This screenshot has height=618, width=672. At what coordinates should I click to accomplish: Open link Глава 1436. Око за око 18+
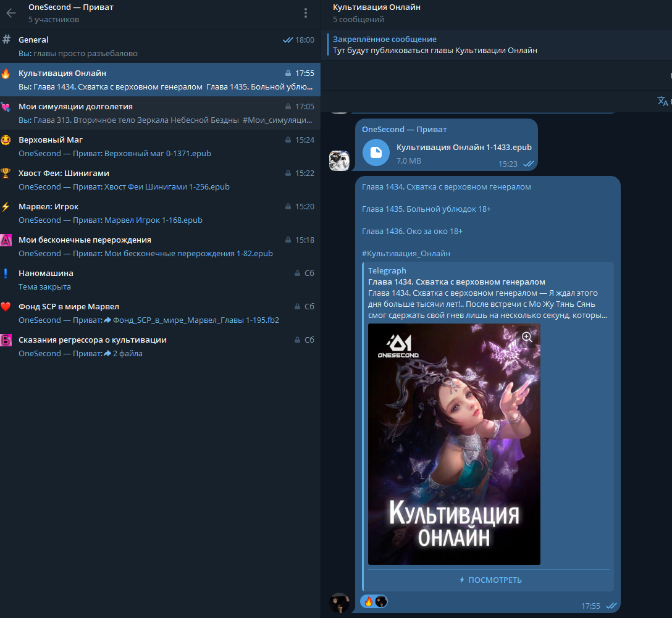pos(412,232)
